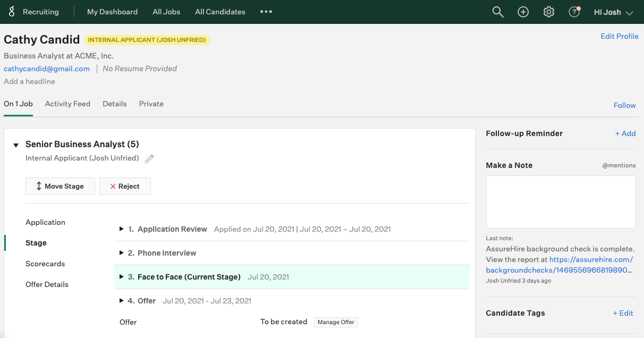Expand the Offer stage row

[x=122, y=301]
